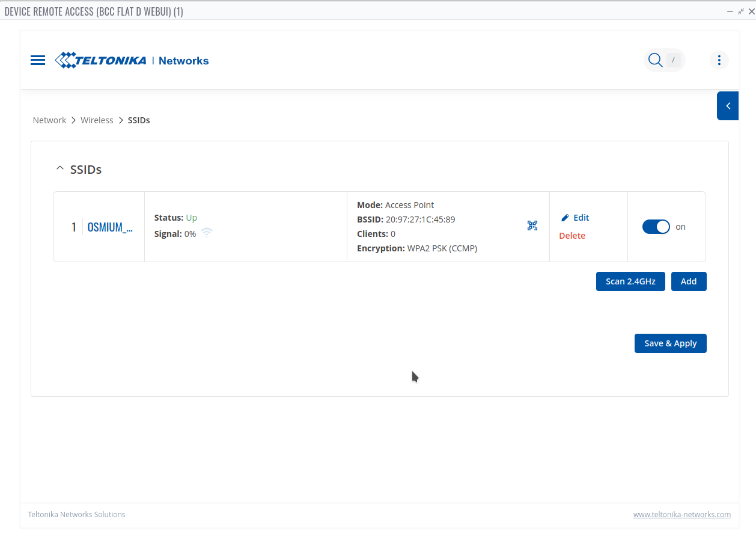Delete the OSMIUM SSID entry
Image resolution: width=756 pixels, height=543 pixels.
[x=572, y=236]
